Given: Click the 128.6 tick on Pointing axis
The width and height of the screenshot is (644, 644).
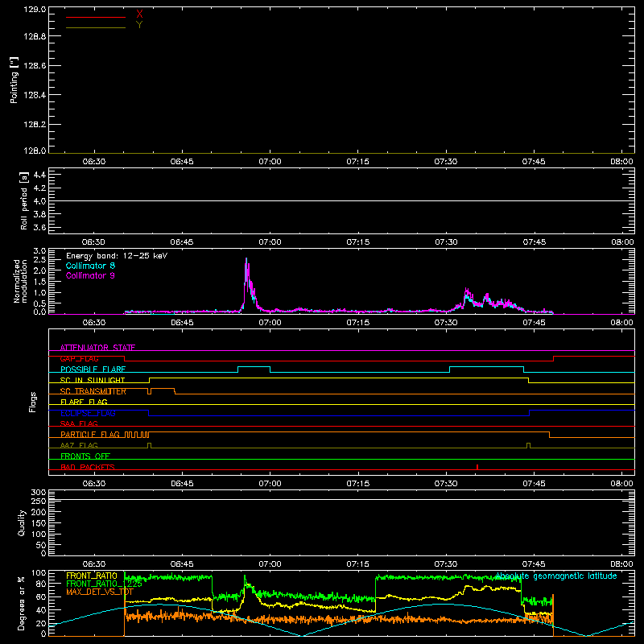Looking at the screenshot, I should [x=35, y=66].
